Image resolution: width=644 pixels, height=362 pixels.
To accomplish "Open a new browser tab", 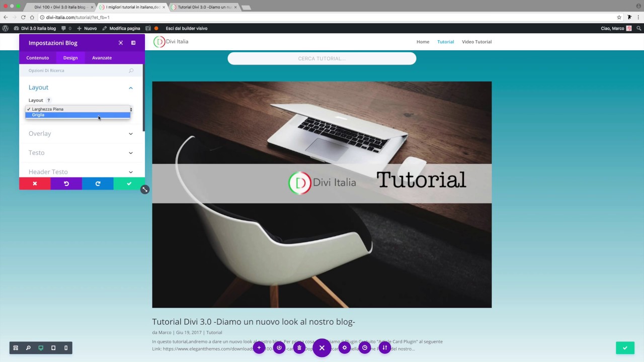I will [246, 8].
